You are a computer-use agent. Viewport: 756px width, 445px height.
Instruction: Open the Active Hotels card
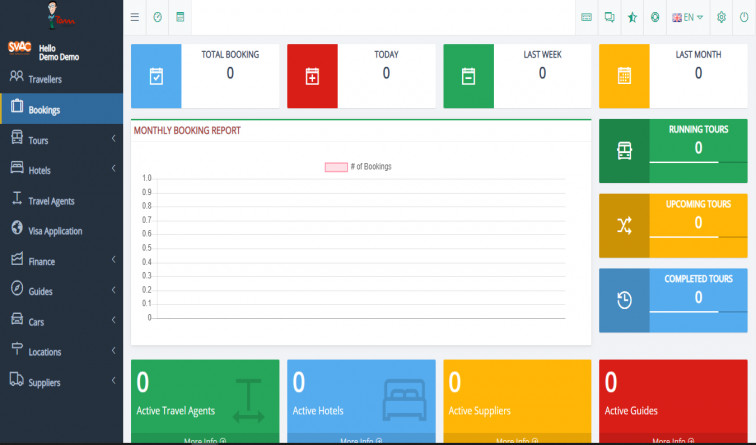(361, 401)
